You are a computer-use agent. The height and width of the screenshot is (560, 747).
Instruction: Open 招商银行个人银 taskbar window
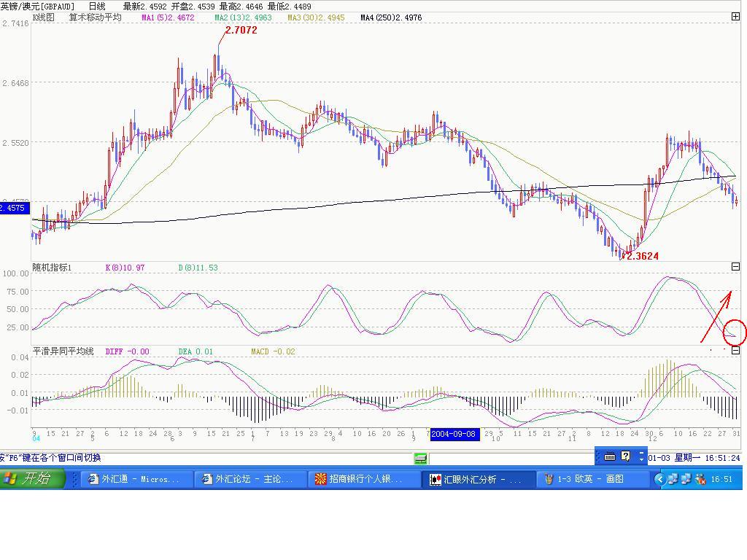click(363, 479)
